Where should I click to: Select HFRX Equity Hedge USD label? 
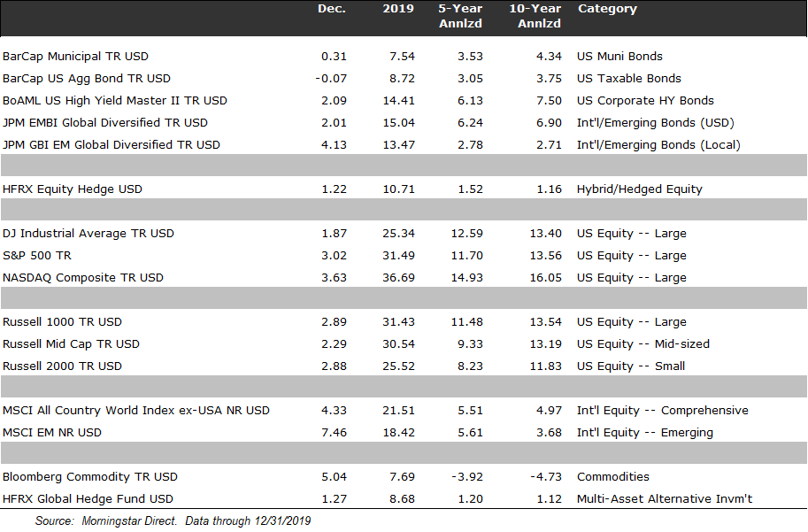(73, 189)
